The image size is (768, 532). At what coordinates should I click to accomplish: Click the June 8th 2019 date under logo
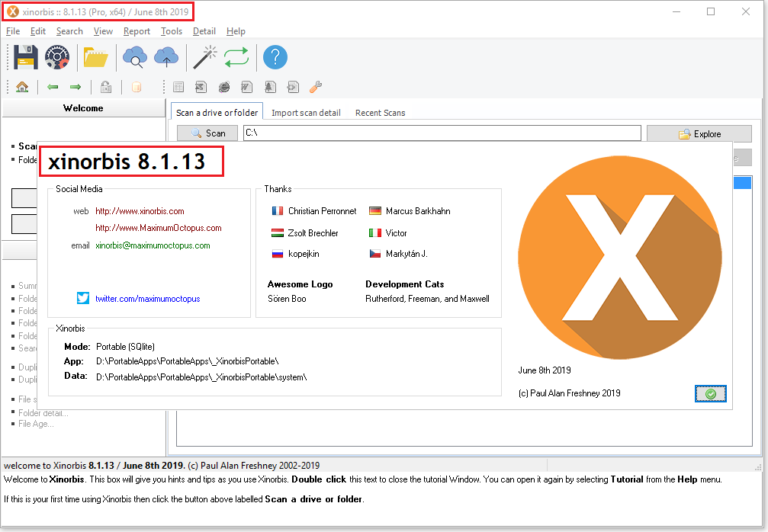[545, 370]
